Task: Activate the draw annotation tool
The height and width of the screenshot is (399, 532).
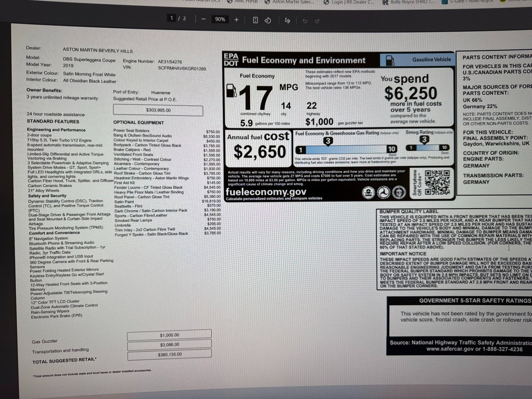Action: (x=287, y=21)
